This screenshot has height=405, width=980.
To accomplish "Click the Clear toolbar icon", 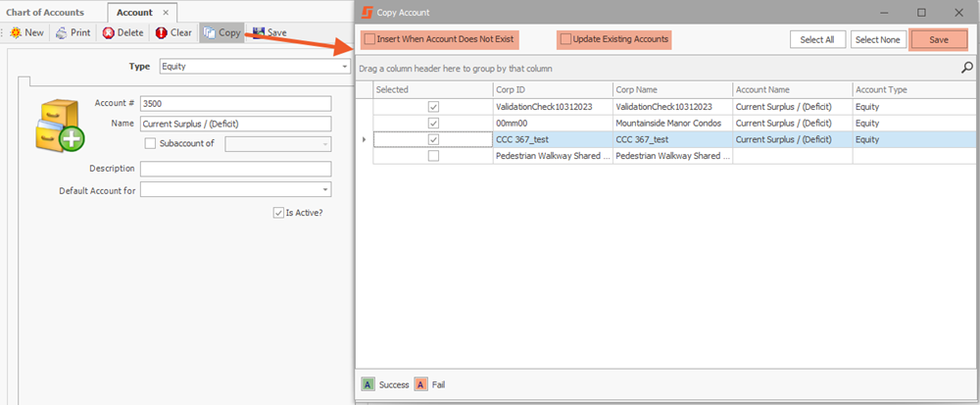I will tap(161, 32).
